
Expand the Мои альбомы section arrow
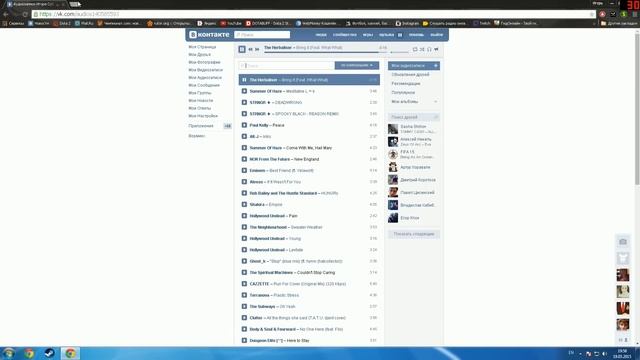pyautogui.click(x=436, y=102)
